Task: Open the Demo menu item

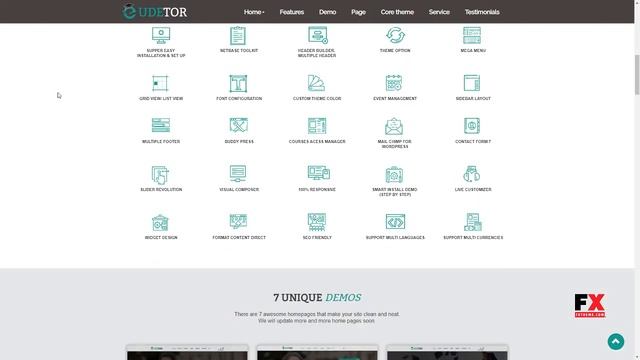Action: pyautogui.click(x=327, y=12)
